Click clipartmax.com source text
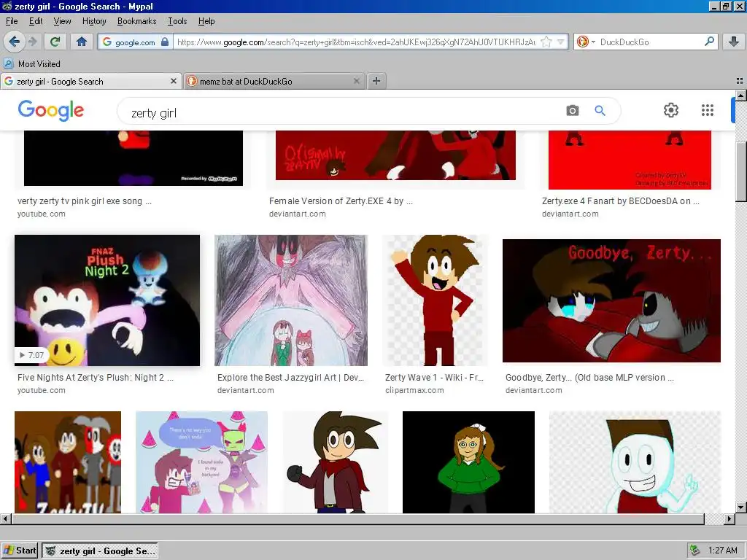Image resolution: width=747 pixels, height=560 pixels. pos(414,391)
